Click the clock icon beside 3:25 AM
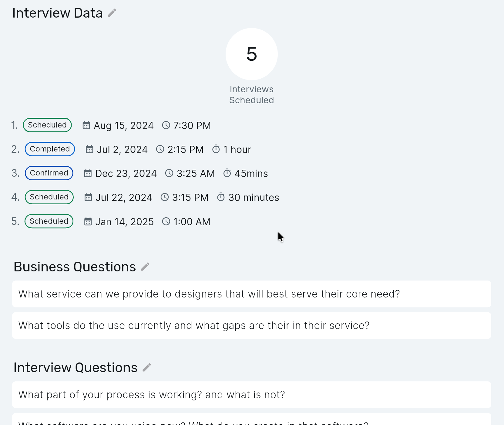Screen dimensions: 504x425 point(169,173)
